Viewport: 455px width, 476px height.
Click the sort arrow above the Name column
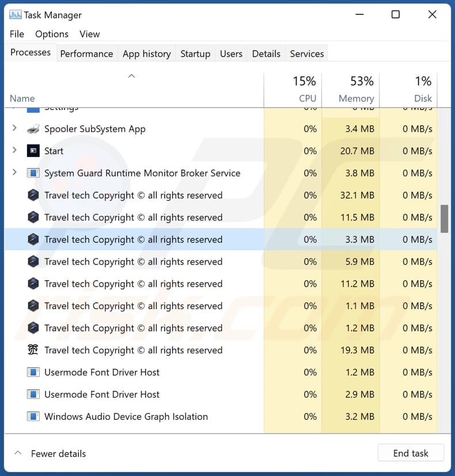pos(131,76)
